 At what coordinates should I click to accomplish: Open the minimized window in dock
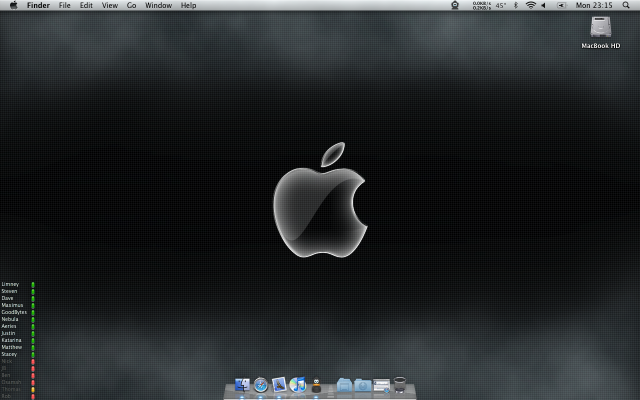pos(381,385)
